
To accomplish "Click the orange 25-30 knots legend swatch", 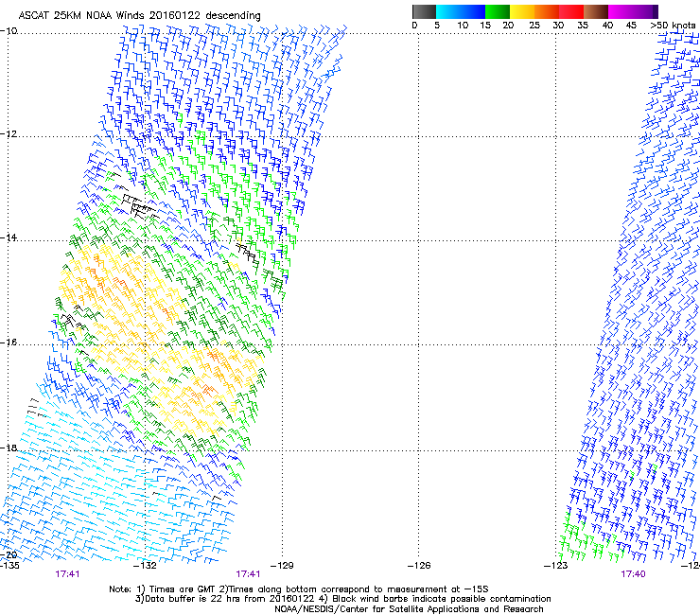I will tap(547, 11).
